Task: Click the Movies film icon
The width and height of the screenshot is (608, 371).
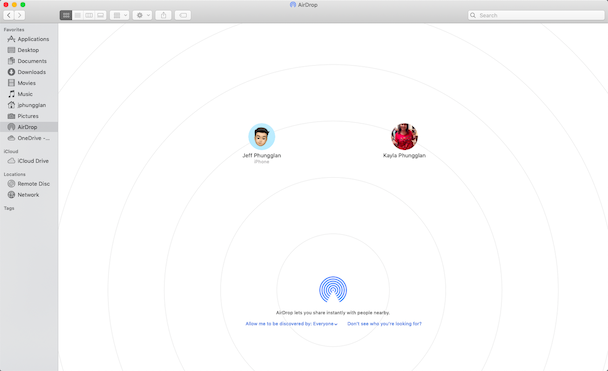Action: click(11, 83)
